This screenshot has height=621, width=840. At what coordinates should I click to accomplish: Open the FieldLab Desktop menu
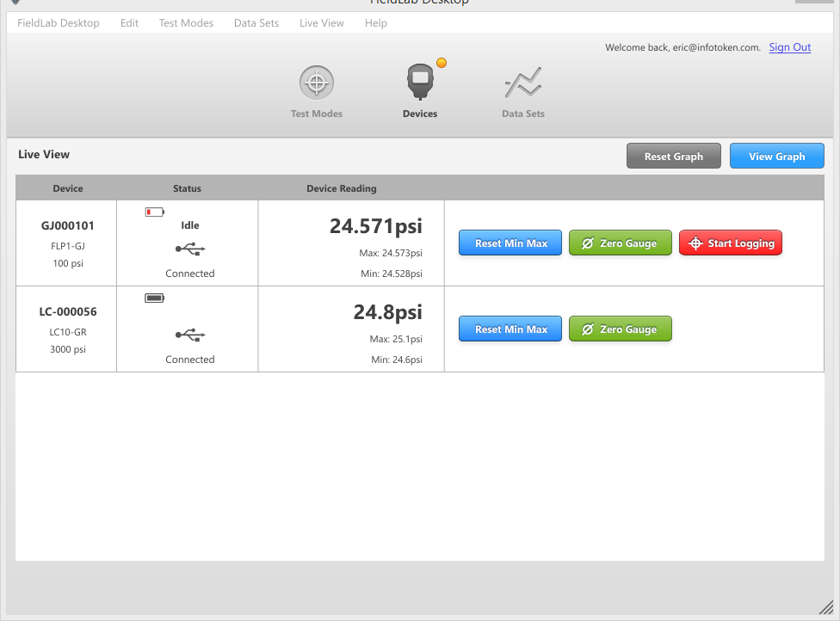pos(59,23)
